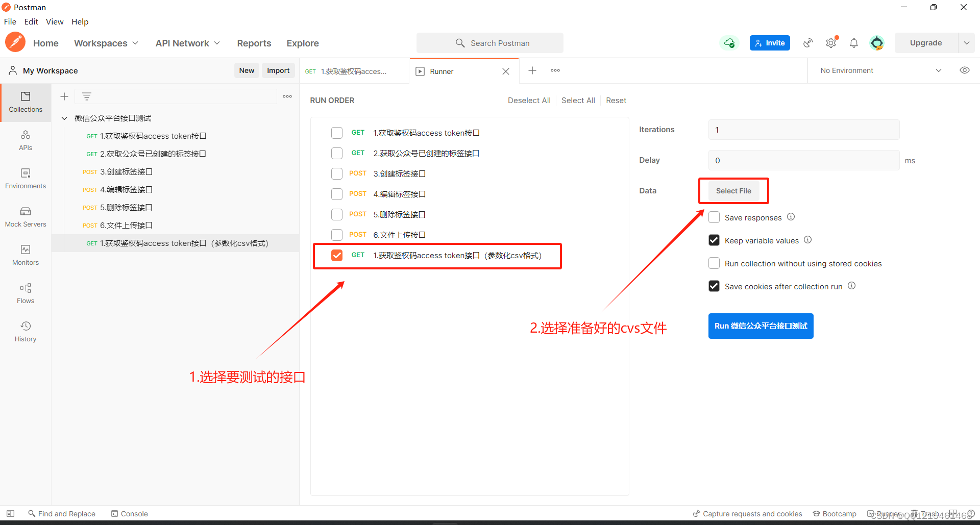Close the Runner tab
Screen dimensions: 980x525
tap(506, 71)
